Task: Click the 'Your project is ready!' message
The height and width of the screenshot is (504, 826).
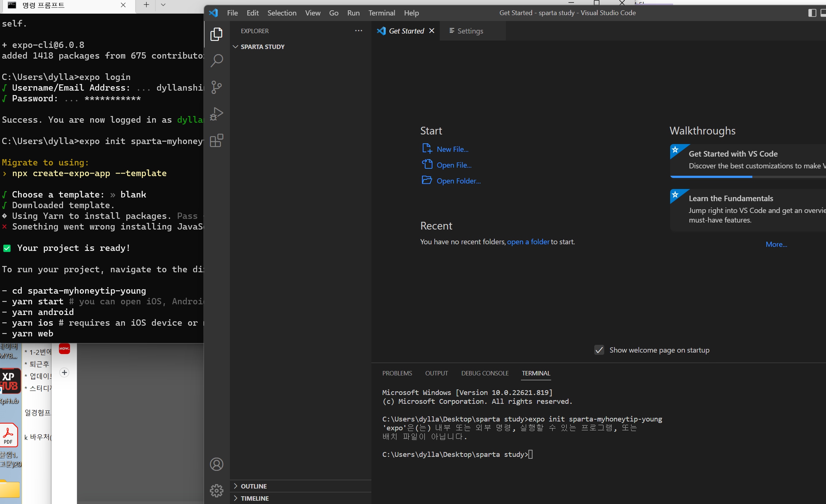Action: [74, 248]
